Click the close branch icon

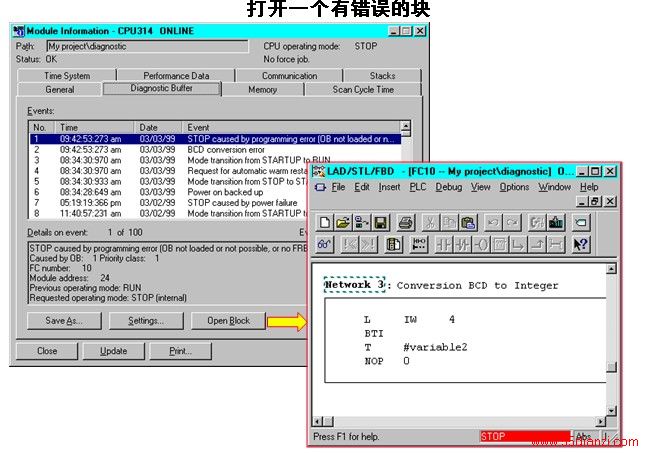coord(537,245)
